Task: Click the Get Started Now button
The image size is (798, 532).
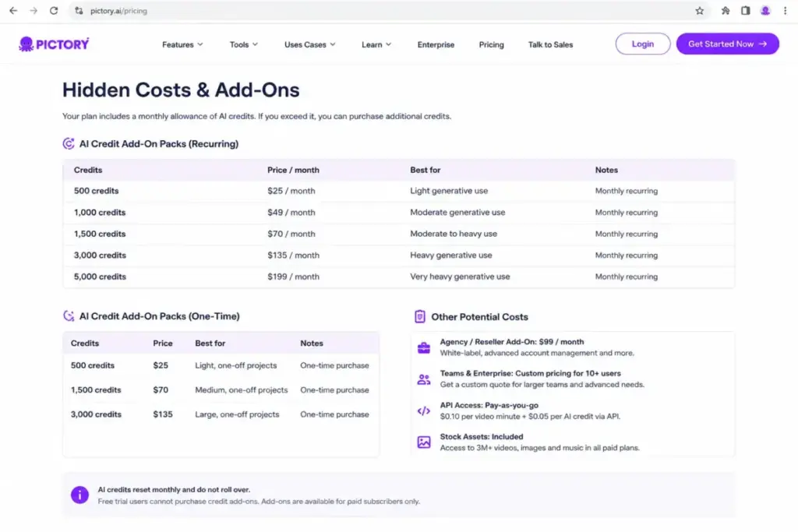Action: pyautogui.click(x=727, y=44)
